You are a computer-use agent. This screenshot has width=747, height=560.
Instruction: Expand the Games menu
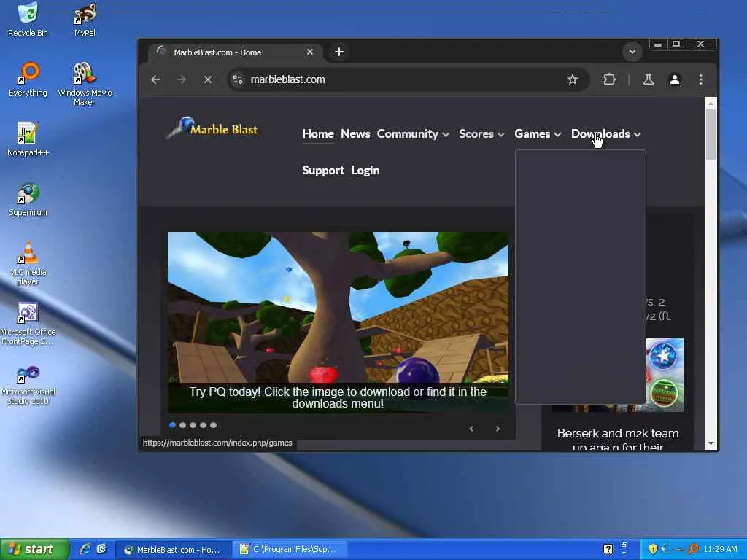click(x=538, y=134)
